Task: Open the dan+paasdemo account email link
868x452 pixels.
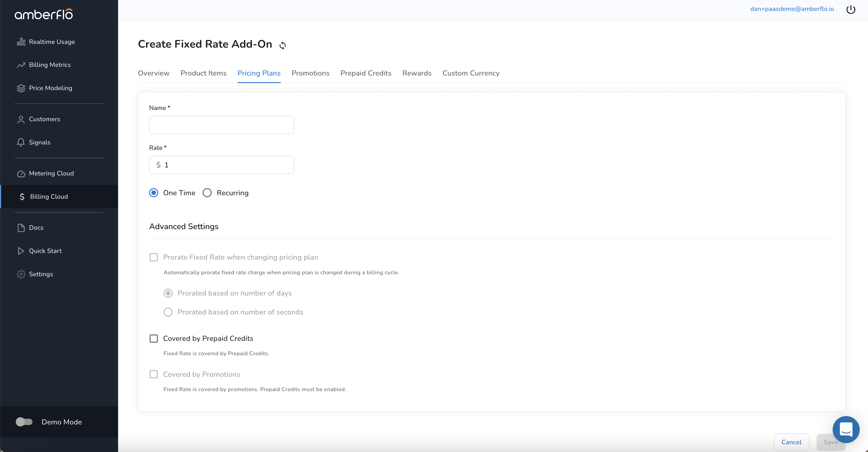Action: pyautogui.click(x=792, y=9)
